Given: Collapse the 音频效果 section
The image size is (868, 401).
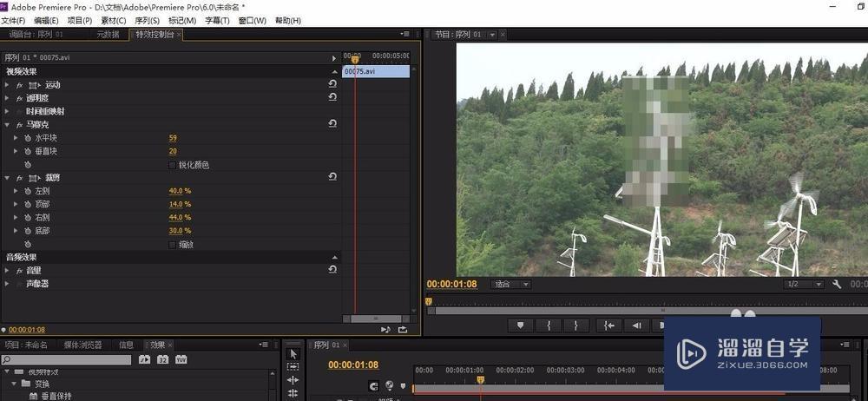Looking at the screenshot, I should click(334, 258).
